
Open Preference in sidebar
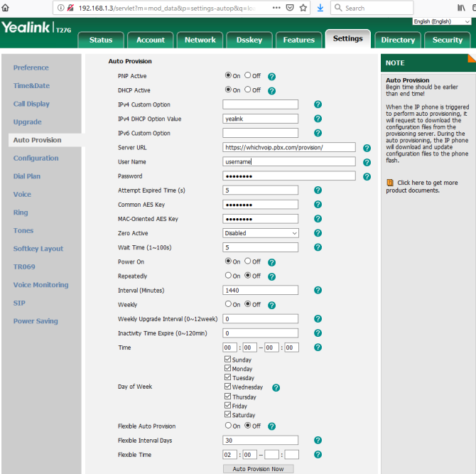pyautogui.click(x=31, y=68)
